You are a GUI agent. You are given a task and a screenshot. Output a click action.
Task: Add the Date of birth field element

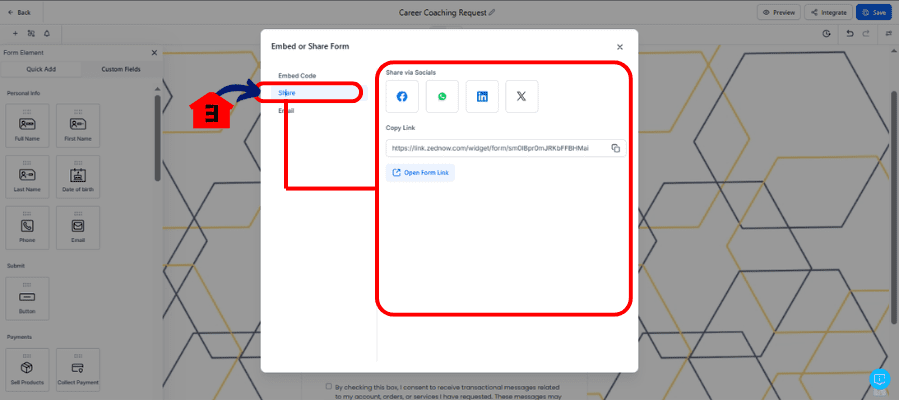[x=77, y=176]
